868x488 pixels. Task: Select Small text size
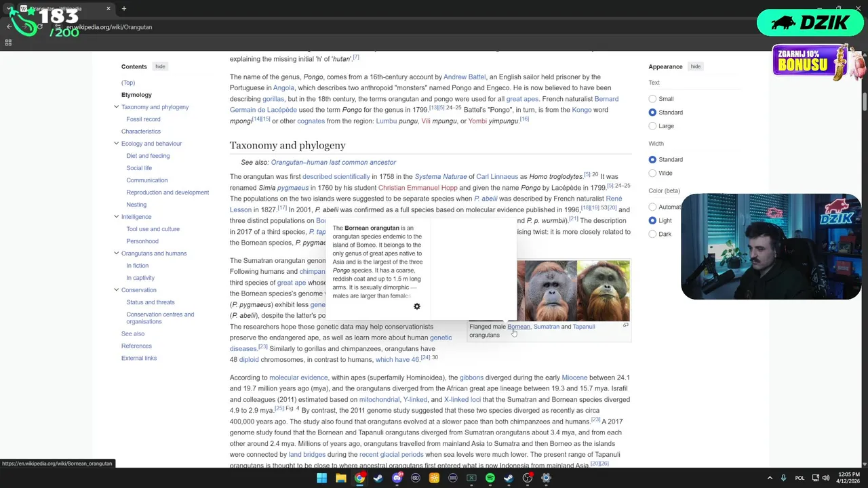652,99
